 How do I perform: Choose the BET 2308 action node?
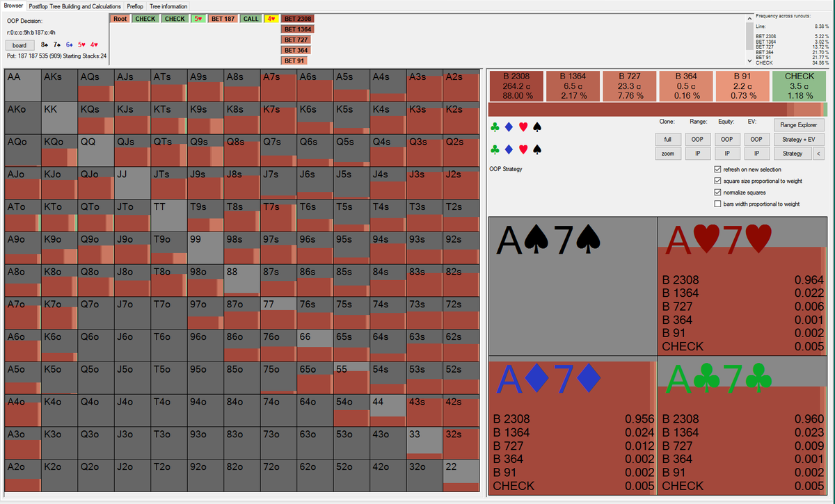tap(298, 19)
